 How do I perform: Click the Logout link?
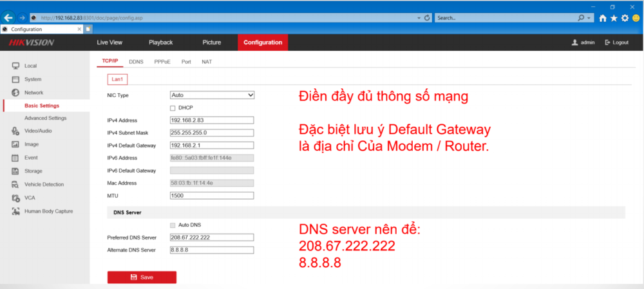(620, 42)
